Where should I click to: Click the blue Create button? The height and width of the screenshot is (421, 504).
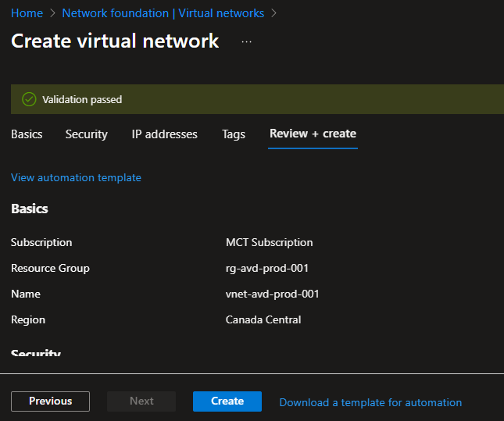pos(227,401)
